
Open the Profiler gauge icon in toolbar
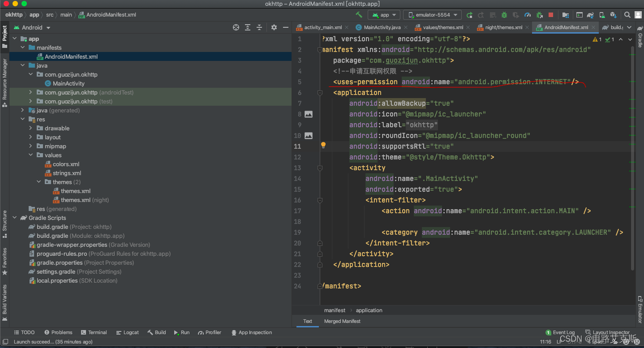pos(528,15)
